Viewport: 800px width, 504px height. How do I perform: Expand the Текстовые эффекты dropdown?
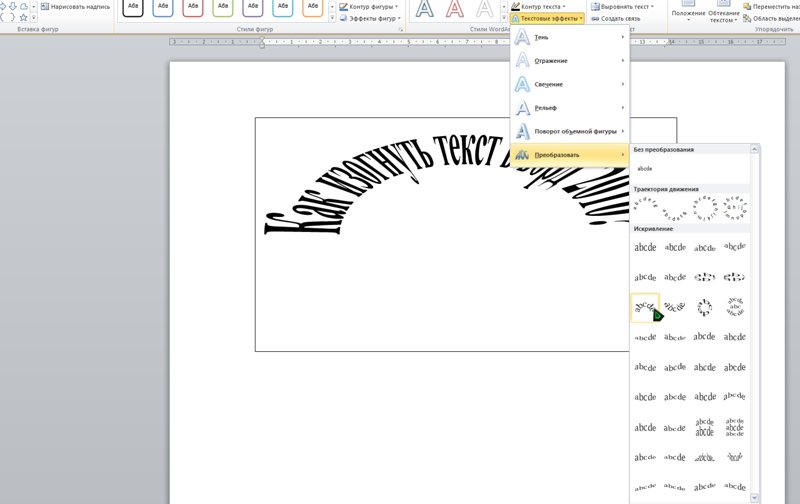[x=547, y=18]
